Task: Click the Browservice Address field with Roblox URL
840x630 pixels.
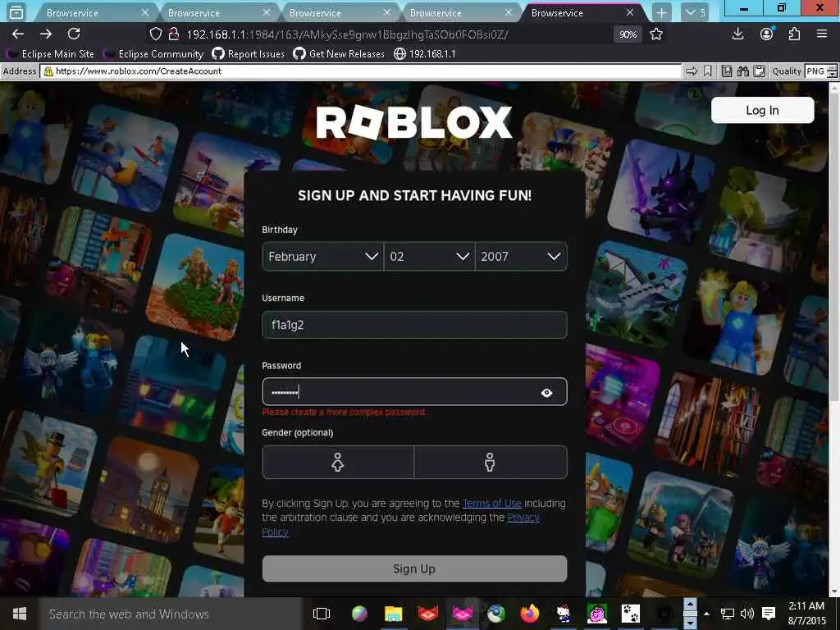Action: (360, 71)
